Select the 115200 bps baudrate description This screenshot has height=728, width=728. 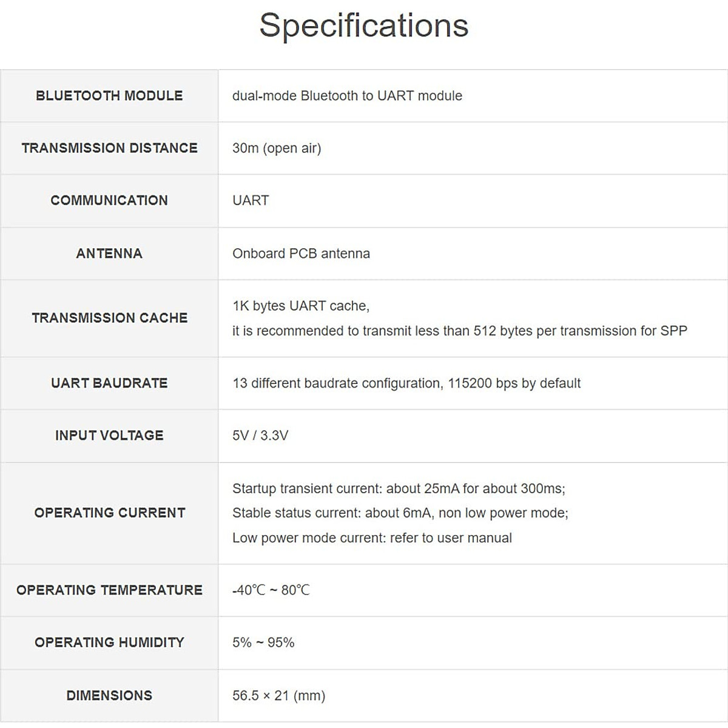pyautogui.click(x=406, y=383)
